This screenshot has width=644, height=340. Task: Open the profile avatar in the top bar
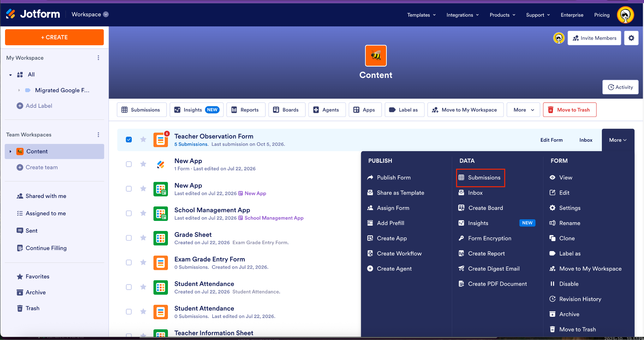coord(625,15)
